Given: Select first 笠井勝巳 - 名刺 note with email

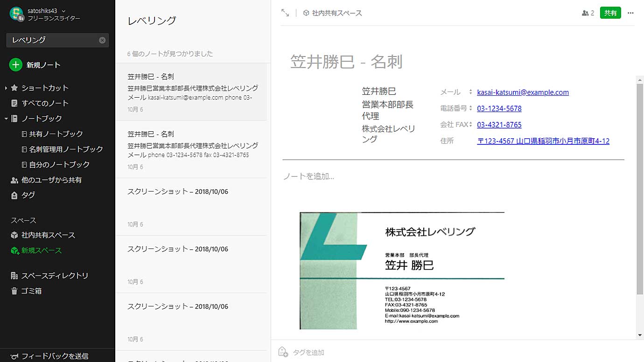Looking at the screenshot, I should click(191, 92).
